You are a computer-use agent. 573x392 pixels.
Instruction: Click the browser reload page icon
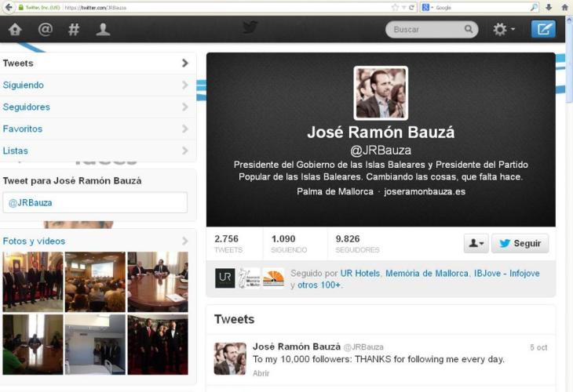(411, 7)
